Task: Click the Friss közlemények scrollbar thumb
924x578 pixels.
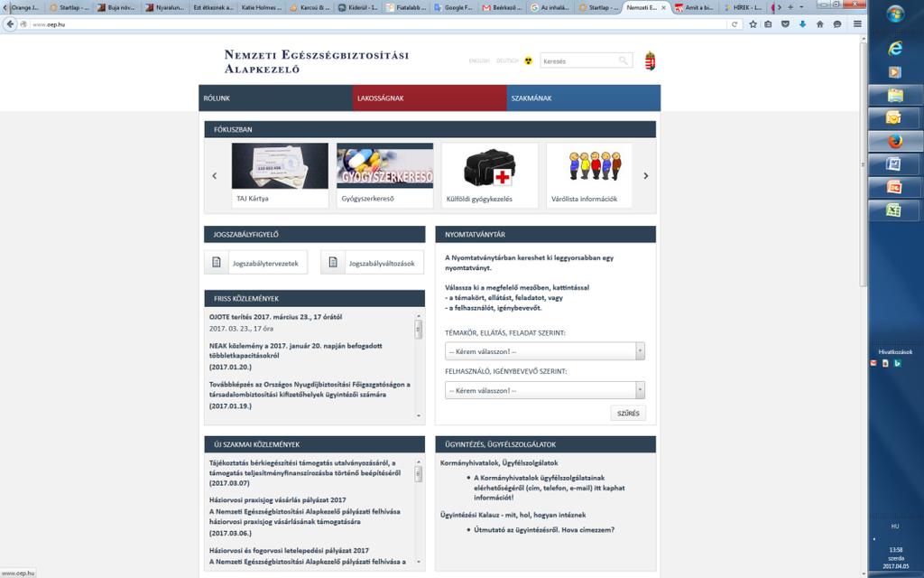Action: 419,329
